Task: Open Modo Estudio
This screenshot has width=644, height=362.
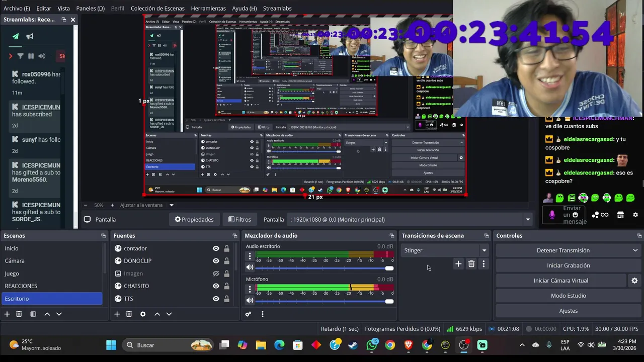Action: point(569,296)
